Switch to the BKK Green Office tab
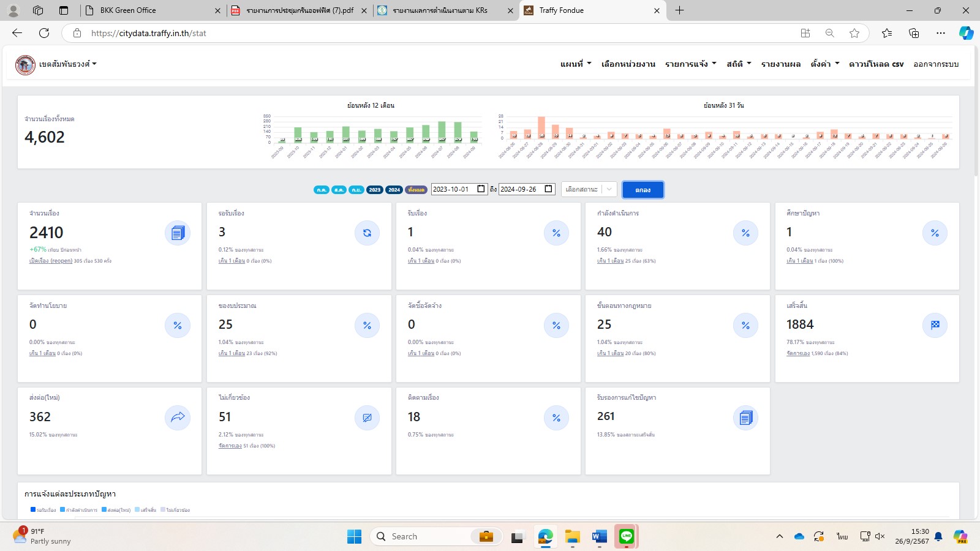 click(x=128, y=10)
